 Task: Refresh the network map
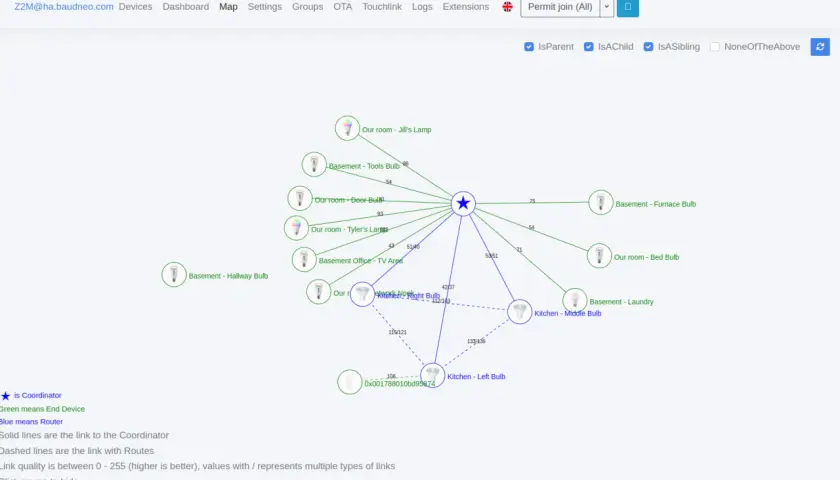click(820, 47)
